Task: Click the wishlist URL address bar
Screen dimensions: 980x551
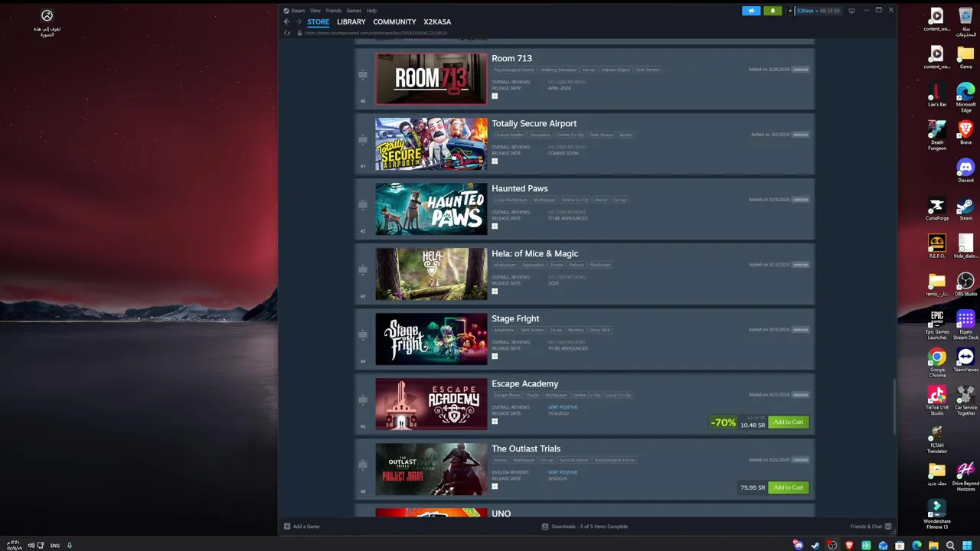Action: pyautogui.click(x=375, y=33)
